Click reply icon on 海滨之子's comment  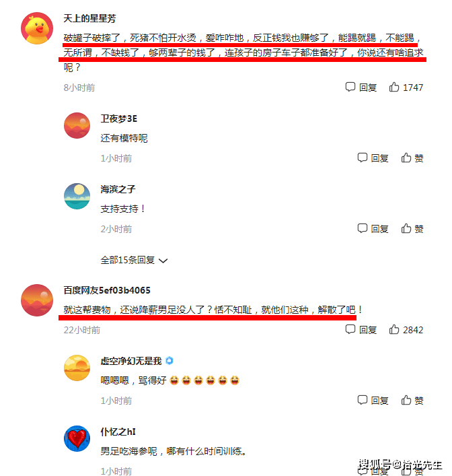tap(373, 229)
